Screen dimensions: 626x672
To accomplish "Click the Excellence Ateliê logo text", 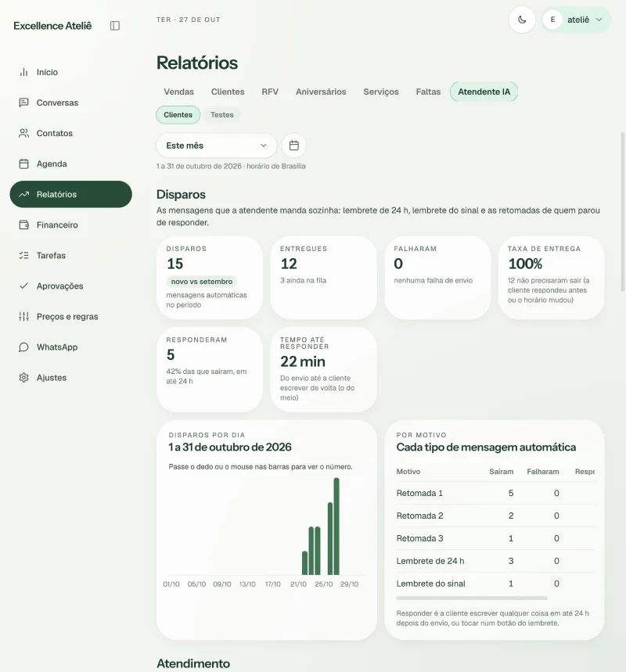I will (x=52, y=26).
